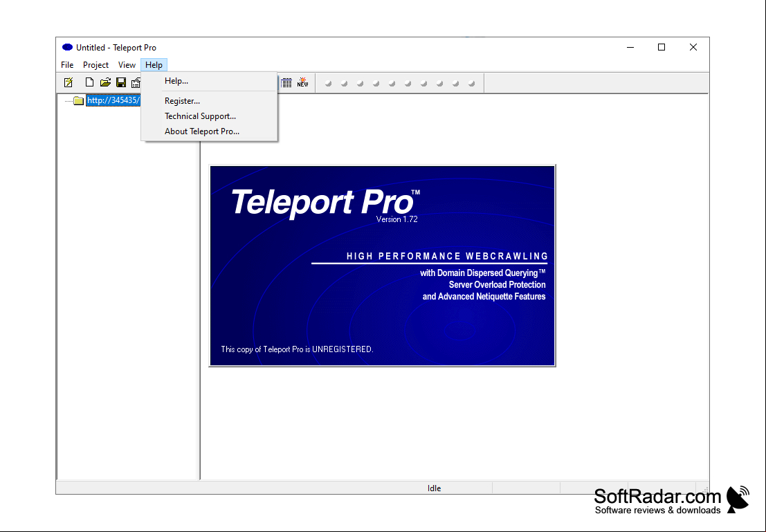Click the grid list view toolbar icon
The height and width of the screenshot is (532, 766).
coord(286,82)
